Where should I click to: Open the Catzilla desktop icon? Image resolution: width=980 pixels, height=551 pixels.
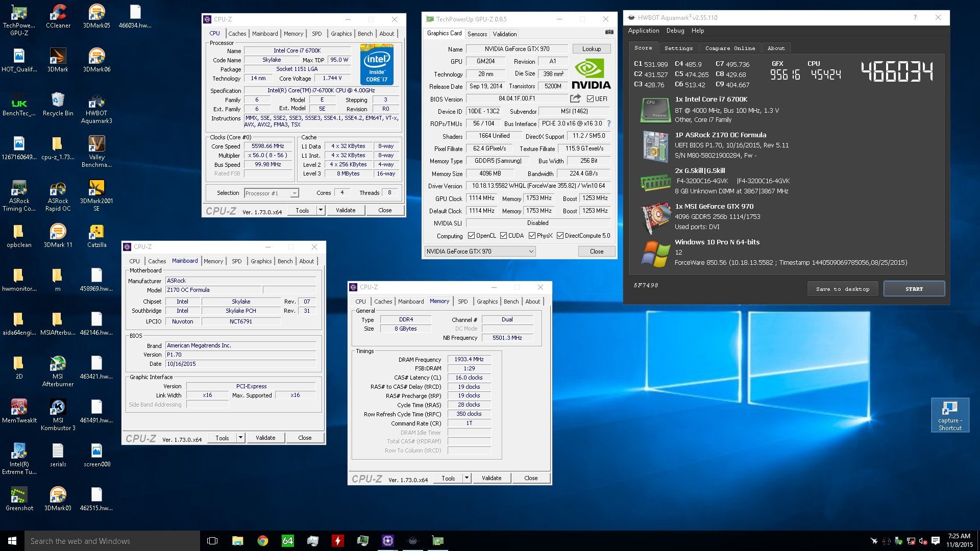96,236
